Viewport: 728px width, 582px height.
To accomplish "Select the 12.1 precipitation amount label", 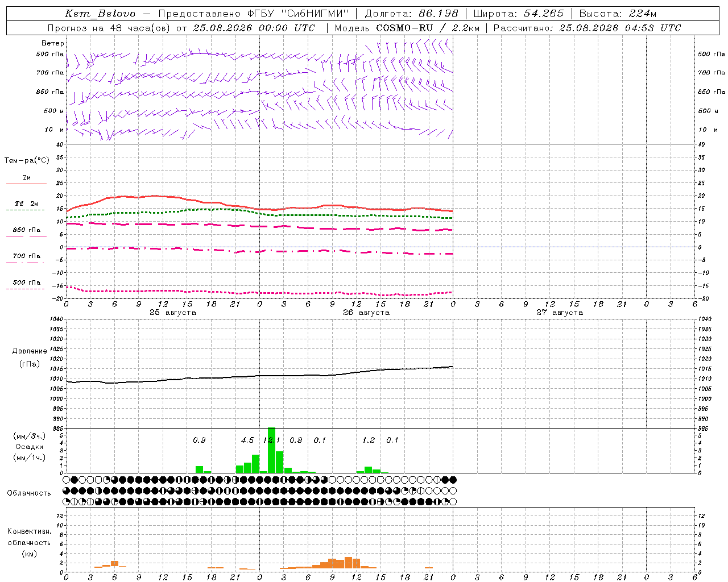I will click(x=271, y=440).
